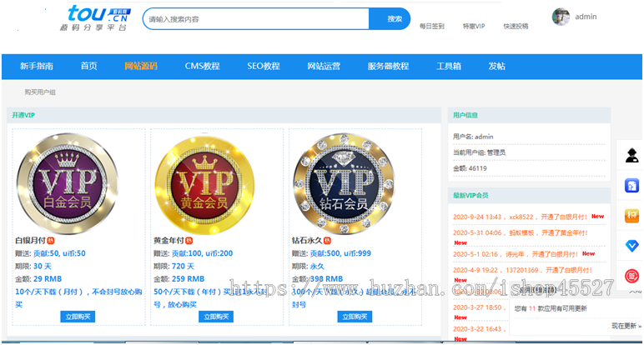This screenshot has height=345, width=644.
Task: Click the 搜索 search button
Action: pos(390,19)
